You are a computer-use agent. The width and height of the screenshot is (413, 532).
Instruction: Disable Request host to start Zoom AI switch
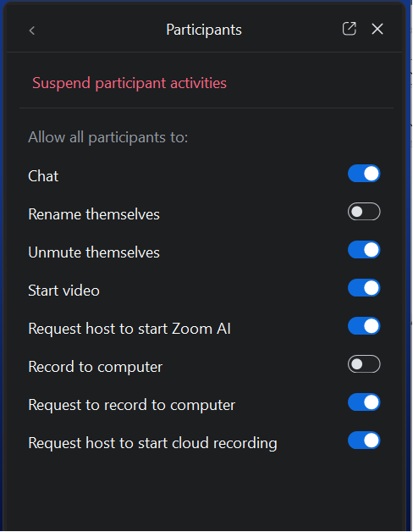click(x=364, y=326)
